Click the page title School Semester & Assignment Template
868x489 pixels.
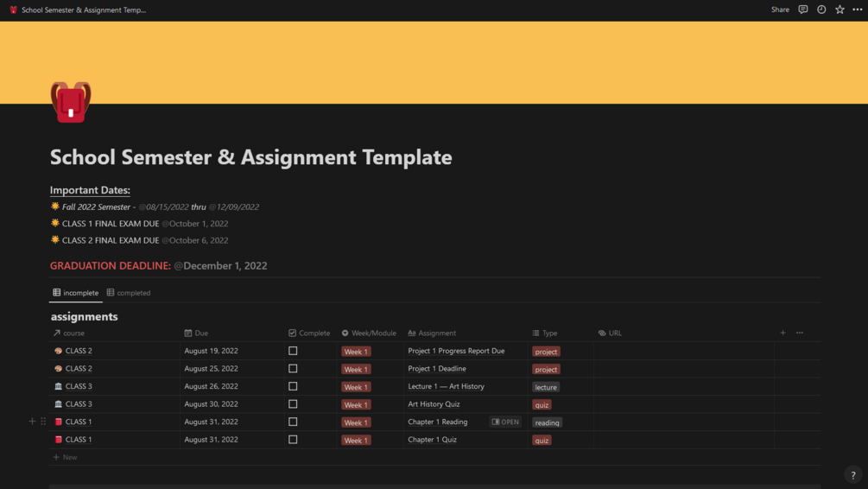point(250,156)
